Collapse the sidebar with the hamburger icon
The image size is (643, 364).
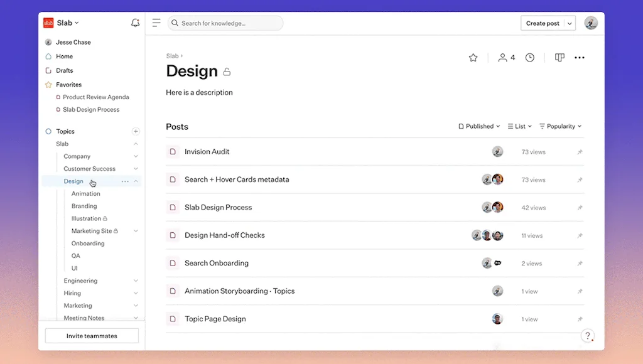pyautogui.click(x=156, y=23)
